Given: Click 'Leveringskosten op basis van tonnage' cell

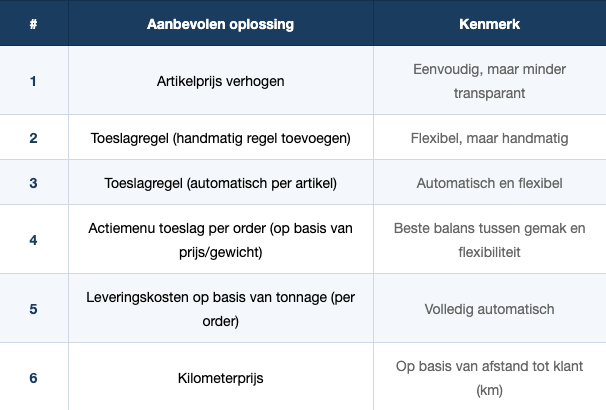Looking at the screenshot, I should pyautogui.click(x=221, y=309).
